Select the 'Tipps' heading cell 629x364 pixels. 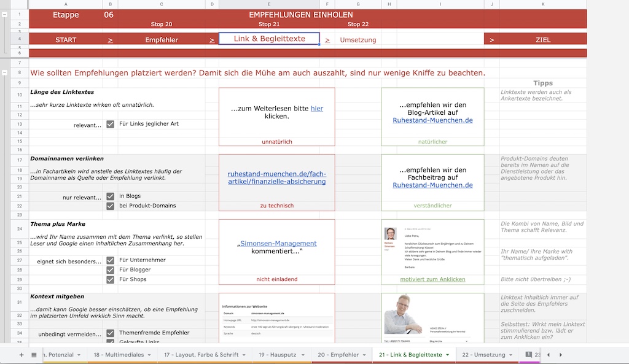(543, 83)
